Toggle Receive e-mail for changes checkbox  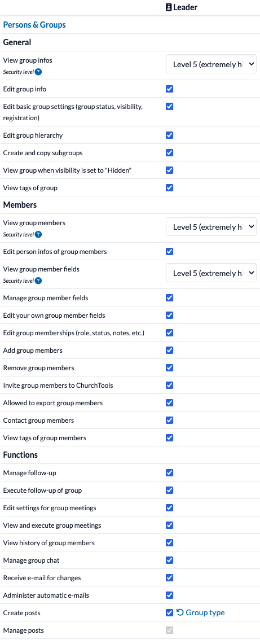(x=169, y=577)
